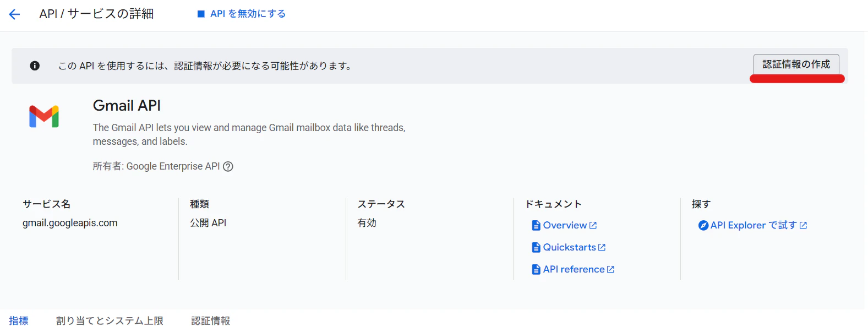This screenshot has height=332, width=868.
Task: Click the 'API を無効にする' disable button
Action: tap(241, 14)
